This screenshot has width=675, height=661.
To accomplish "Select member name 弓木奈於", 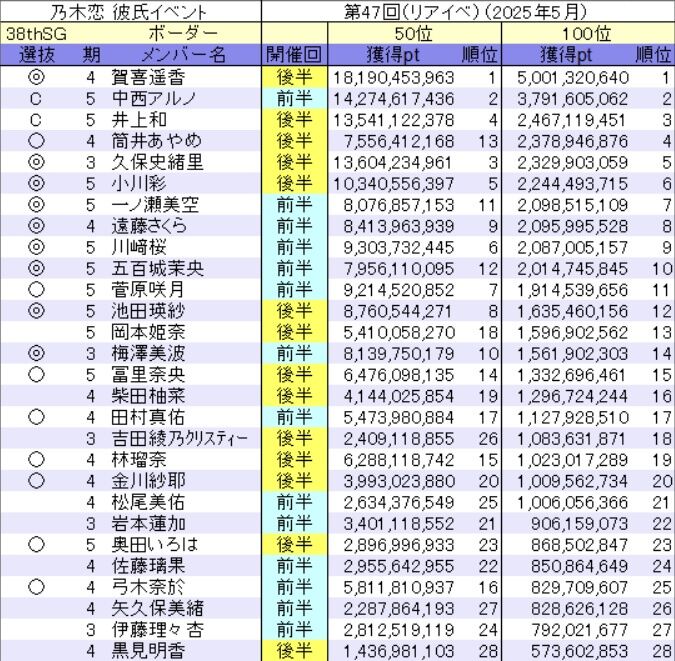I will [x=148, y=587].
